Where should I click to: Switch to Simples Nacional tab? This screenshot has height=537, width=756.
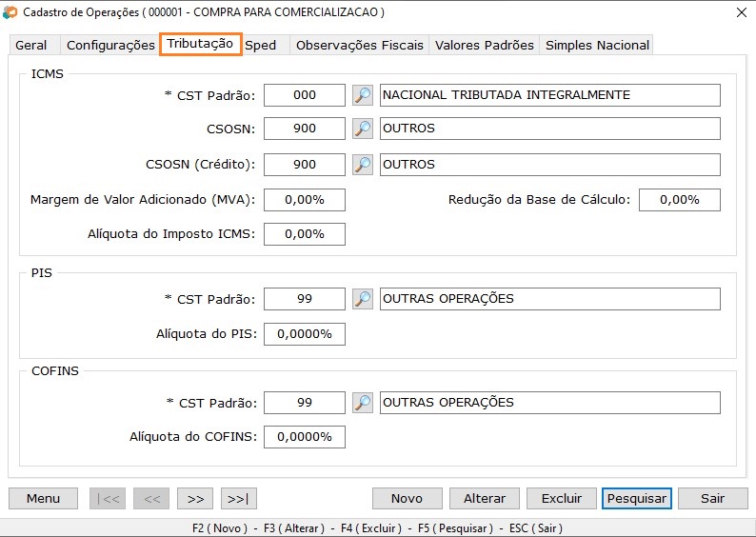(x=597, y=46)
